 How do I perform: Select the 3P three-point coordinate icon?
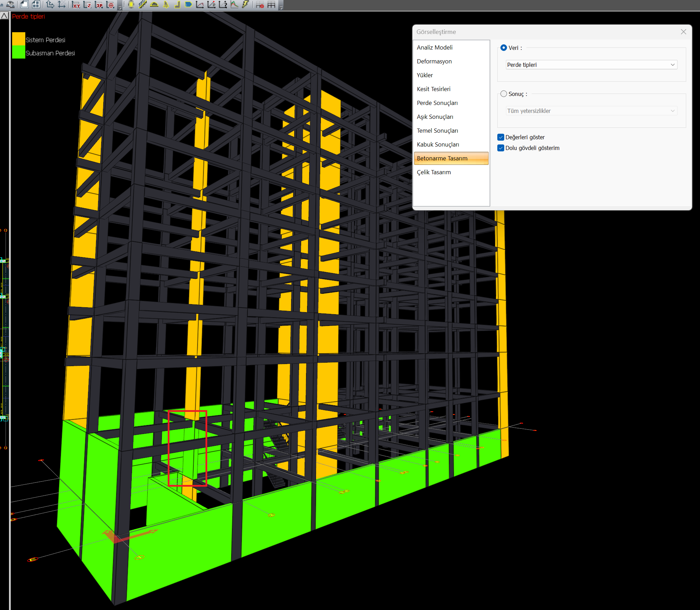99,5
